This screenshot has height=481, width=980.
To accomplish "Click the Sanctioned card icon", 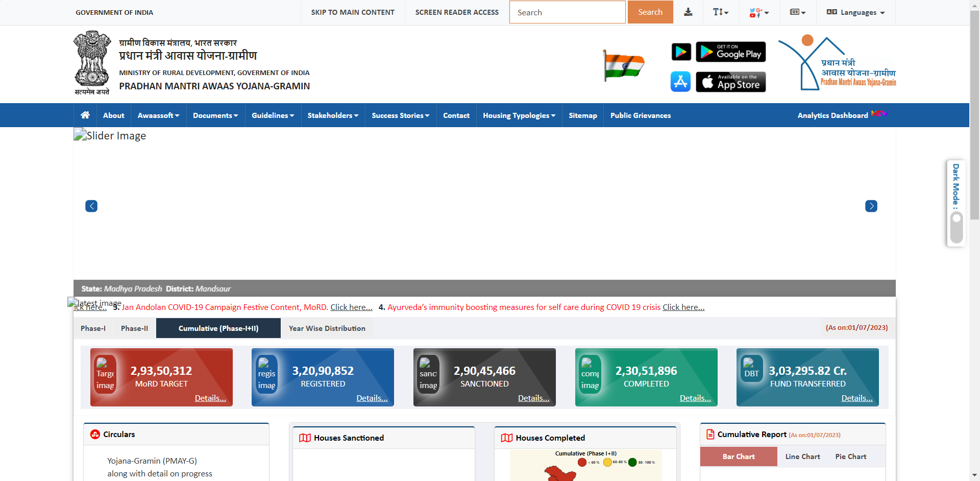I will coord(428,375).
